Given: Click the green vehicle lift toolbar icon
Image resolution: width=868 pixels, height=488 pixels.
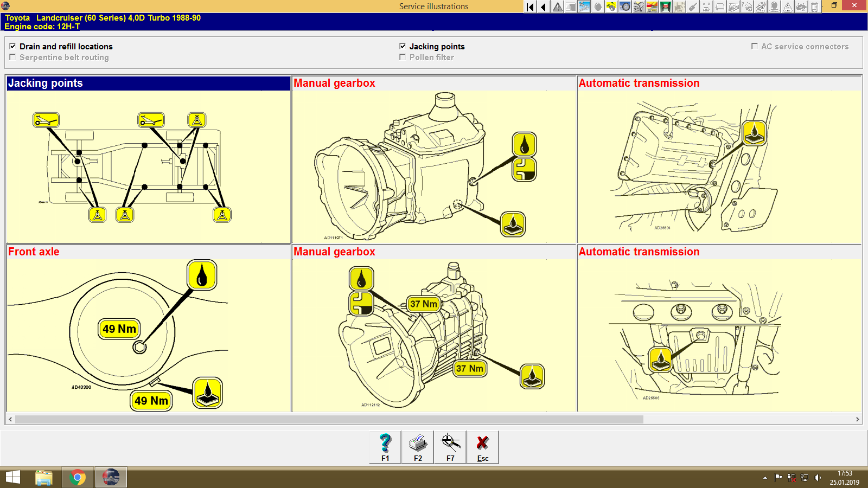Looking at the screenshot, I should [665, 7].
